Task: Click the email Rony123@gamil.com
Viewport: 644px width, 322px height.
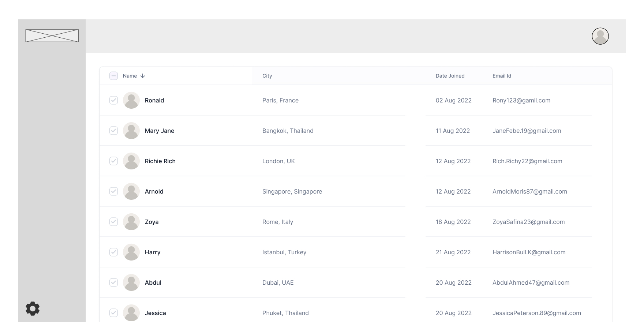Action: tap(521, 100)
